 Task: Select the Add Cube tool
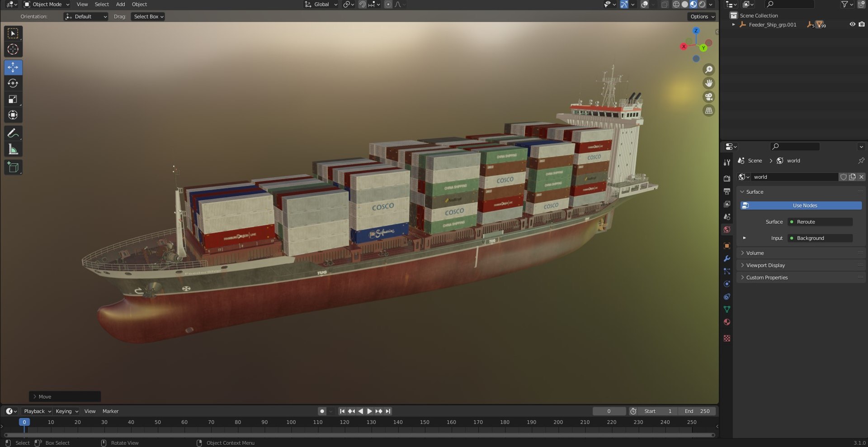[x=13, y=167]
